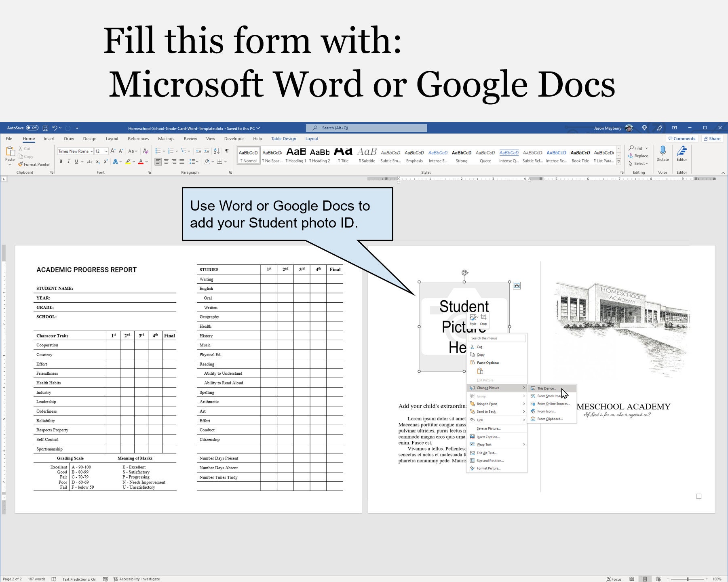Toggle bold formatting

(61, 161)
